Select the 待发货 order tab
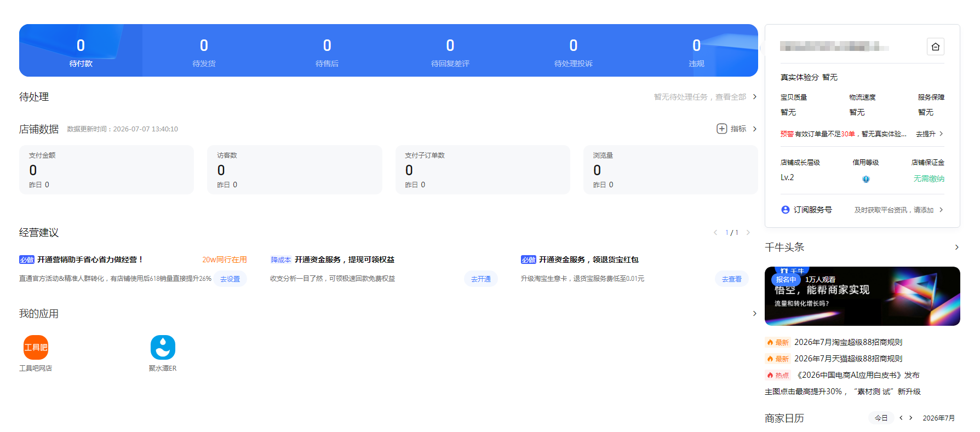Viewport: 980px width, 432px height. pyautogui.click(x=204, y=50)
